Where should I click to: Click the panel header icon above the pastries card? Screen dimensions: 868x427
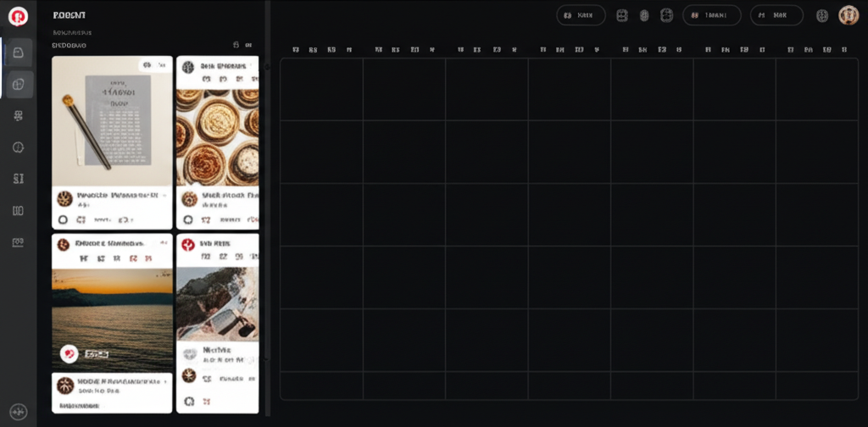(236, 45)
